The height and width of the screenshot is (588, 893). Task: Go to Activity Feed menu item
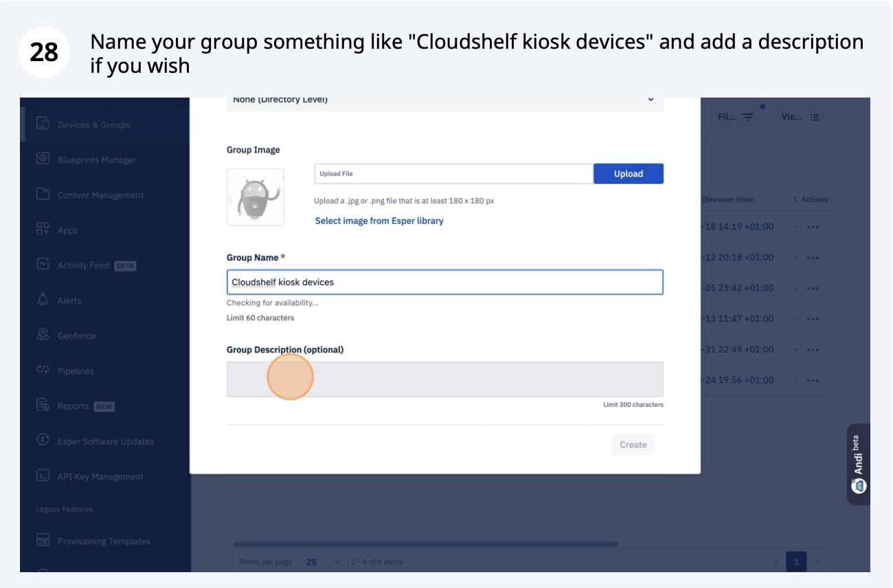click(83, 265)
